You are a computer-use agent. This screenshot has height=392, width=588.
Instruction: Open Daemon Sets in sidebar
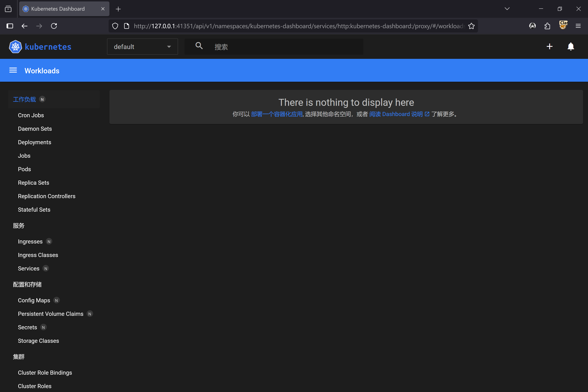pyautogui.click(x=35, y=129)
